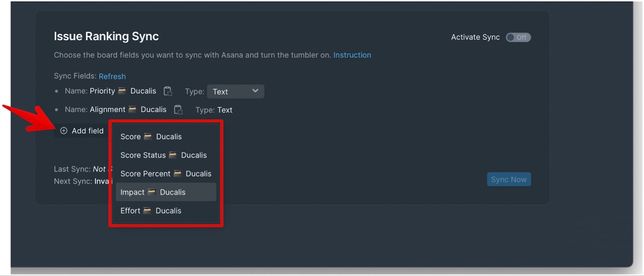Choose Effort from the field menu
Viewport: 644px width, 276px height.
pyautogui.click(x=166, y=211)
